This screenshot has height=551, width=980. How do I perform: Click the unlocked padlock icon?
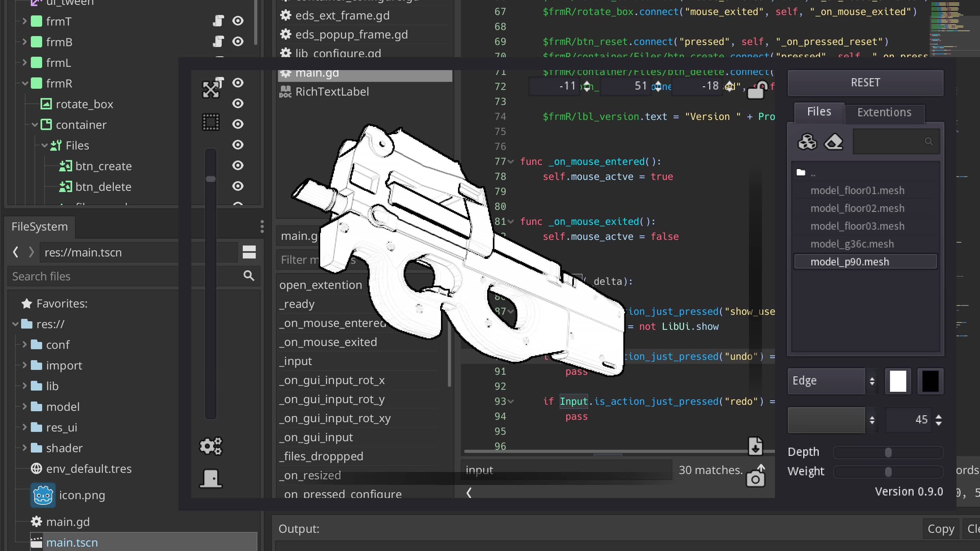(756, 90)
